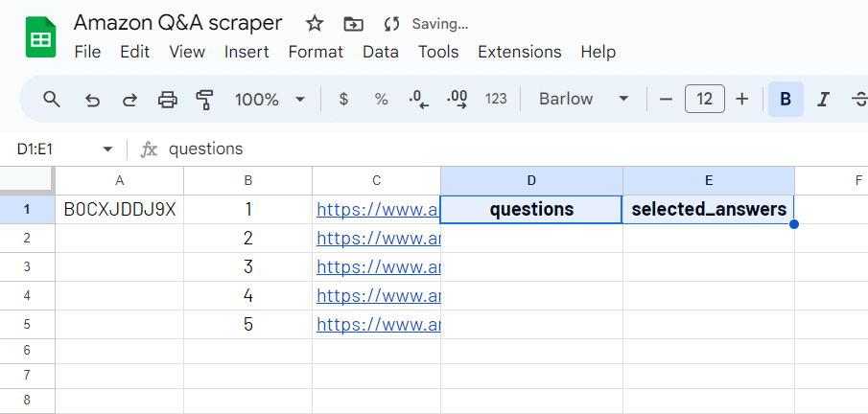Open the URL link in cell C1

(x=377, y=209)
